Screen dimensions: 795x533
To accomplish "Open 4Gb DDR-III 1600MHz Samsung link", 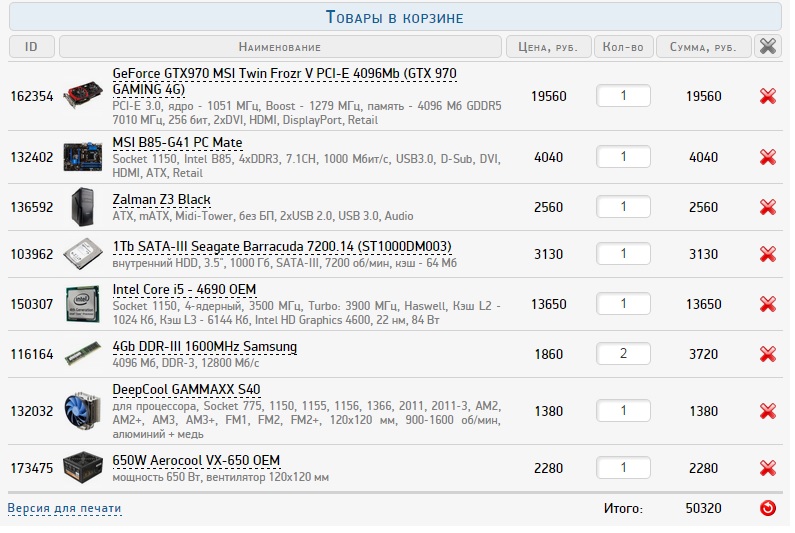I will coord(204,347).
